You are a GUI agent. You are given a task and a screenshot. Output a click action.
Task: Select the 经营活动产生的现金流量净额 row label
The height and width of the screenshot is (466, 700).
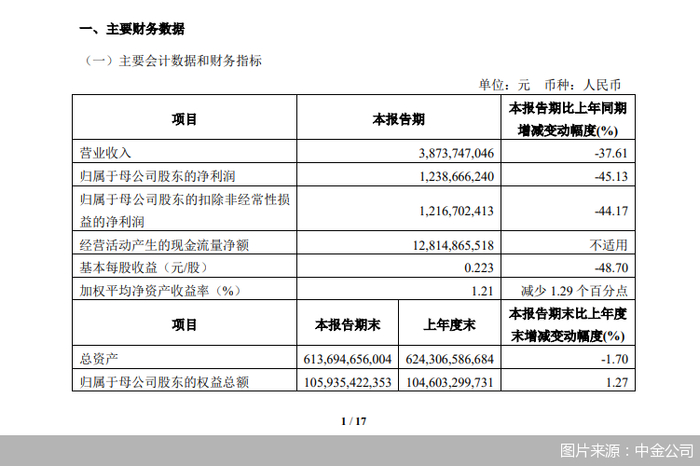tap(164, 245)
